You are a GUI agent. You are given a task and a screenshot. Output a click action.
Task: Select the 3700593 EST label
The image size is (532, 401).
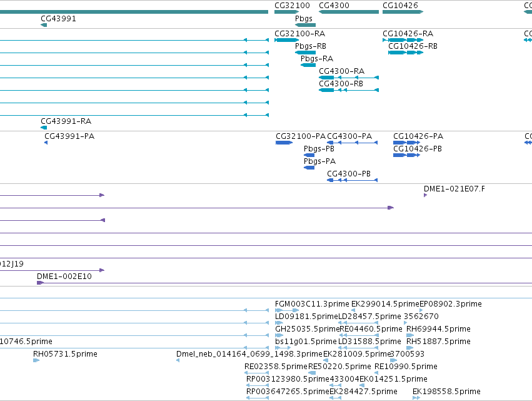click(408, 354)
